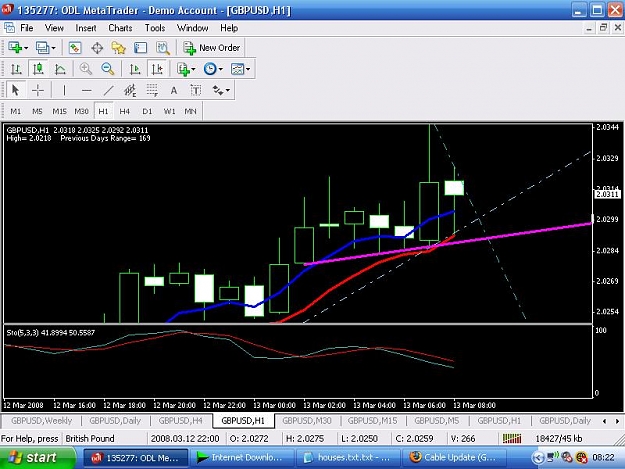Open the Templates icon
The image size is (625, 469).
click(x=237, y=69)
